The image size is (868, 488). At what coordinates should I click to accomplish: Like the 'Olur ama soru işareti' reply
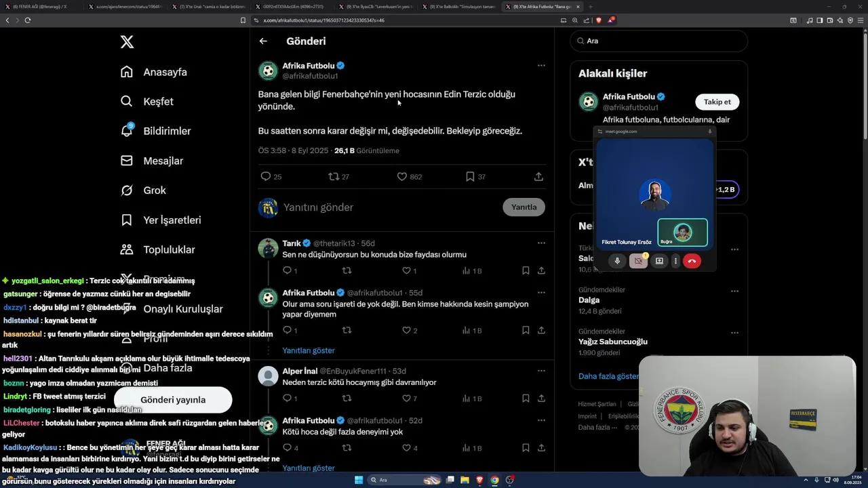pyautogui.click(x=410, y=331)
